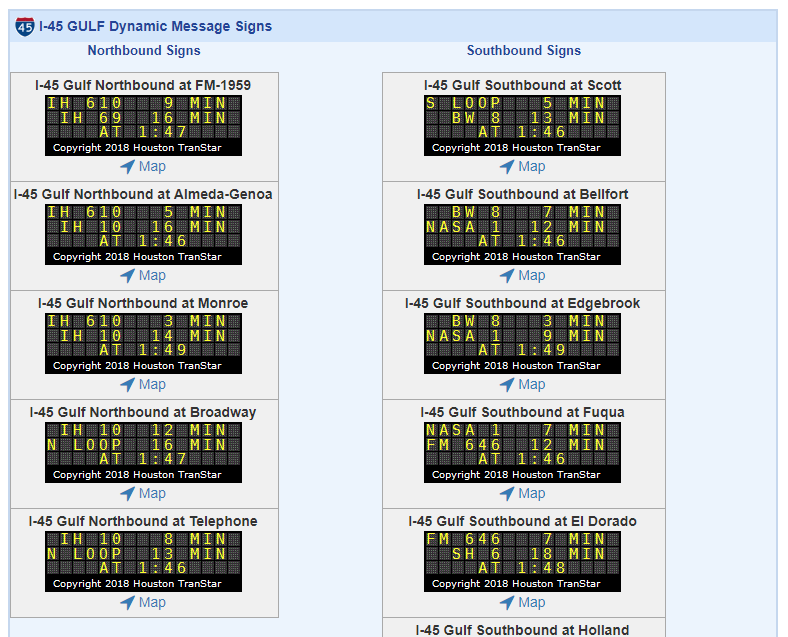Open Map link for Northbound at Monroe
The width and height of the screenshot is (788, 637).
(152, 384)
